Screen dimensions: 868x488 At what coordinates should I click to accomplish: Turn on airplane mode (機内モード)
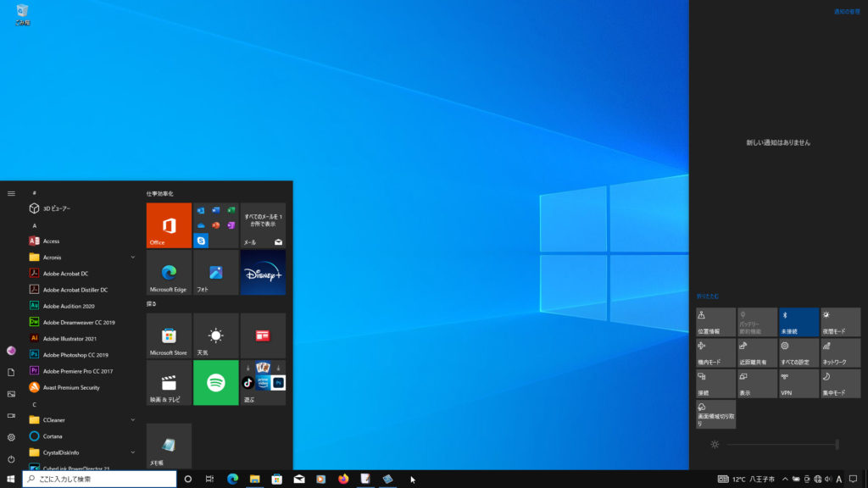pyautogui.click(x=715, y=353)
